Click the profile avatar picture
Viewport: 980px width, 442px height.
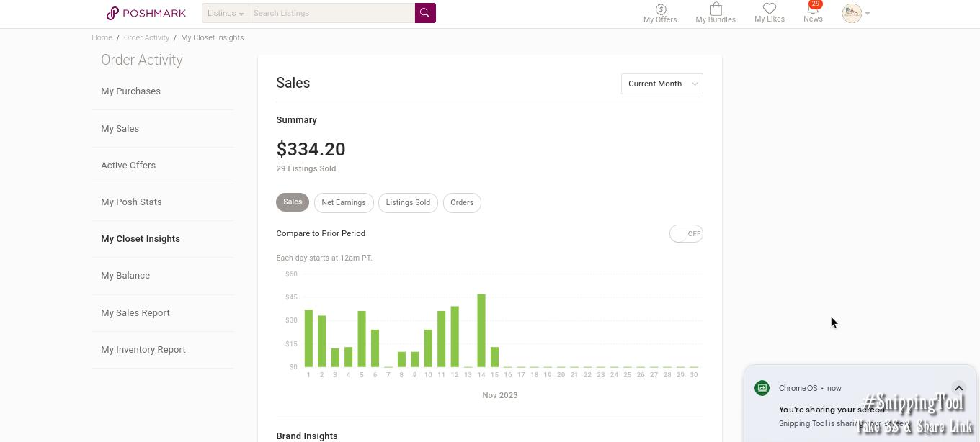point(852,13)
